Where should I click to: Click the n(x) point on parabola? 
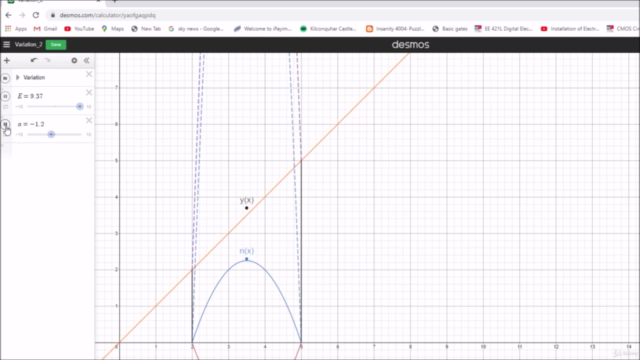pos(247,259)
